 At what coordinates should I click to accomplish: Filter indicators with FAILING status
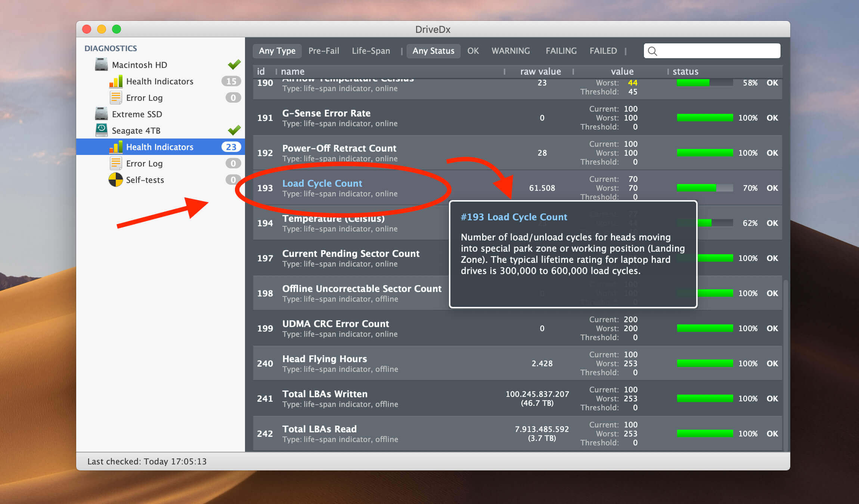pos(561,51)
